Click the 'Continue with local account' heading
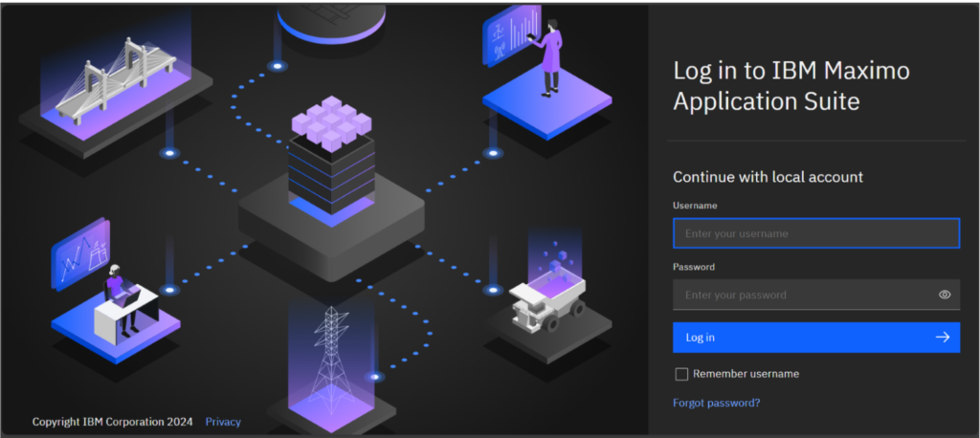Image resolution: width=980 pixels, height=438 pixels. click(768, 177)
